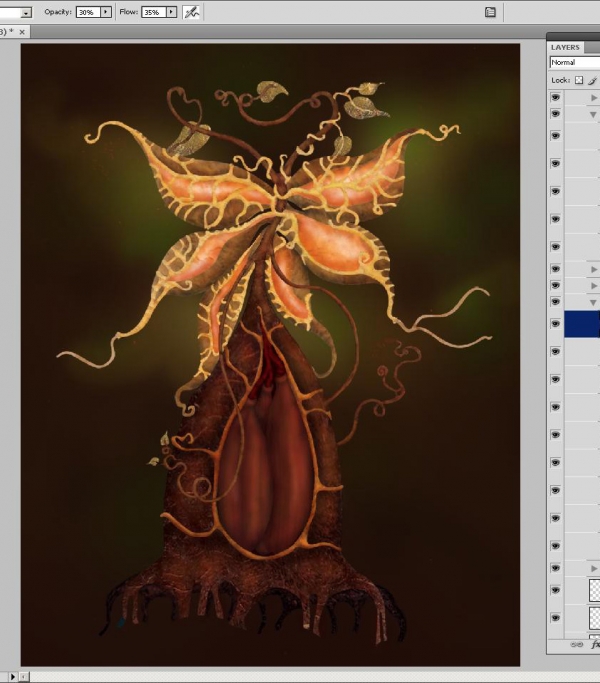Expand the topmost collapsed layer group
The width and height of the screenshot is (600, 683).
point(593,98)
